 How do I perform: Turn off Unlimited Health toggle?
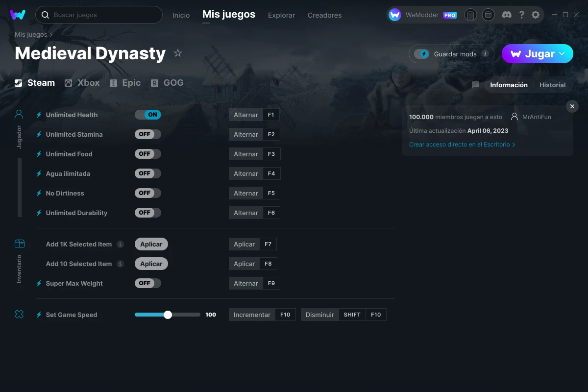(x=148, y=115)
